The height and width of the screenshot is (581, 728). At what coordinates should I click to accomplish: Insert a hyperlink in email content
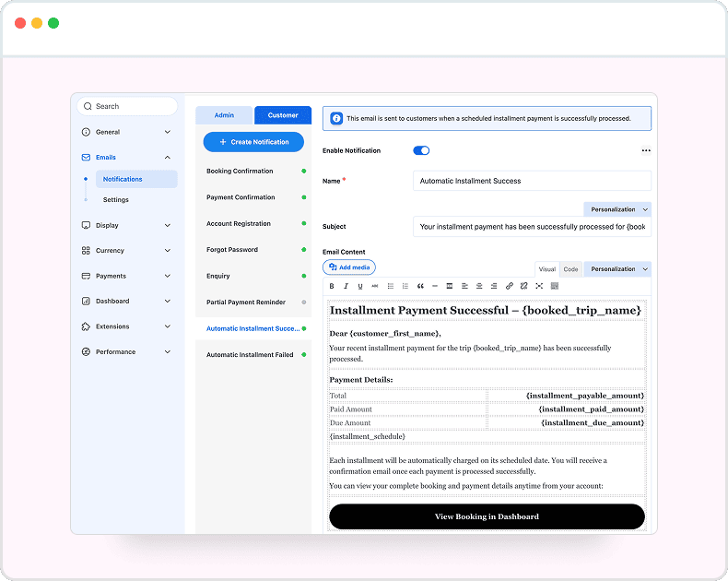coord(510,286)
